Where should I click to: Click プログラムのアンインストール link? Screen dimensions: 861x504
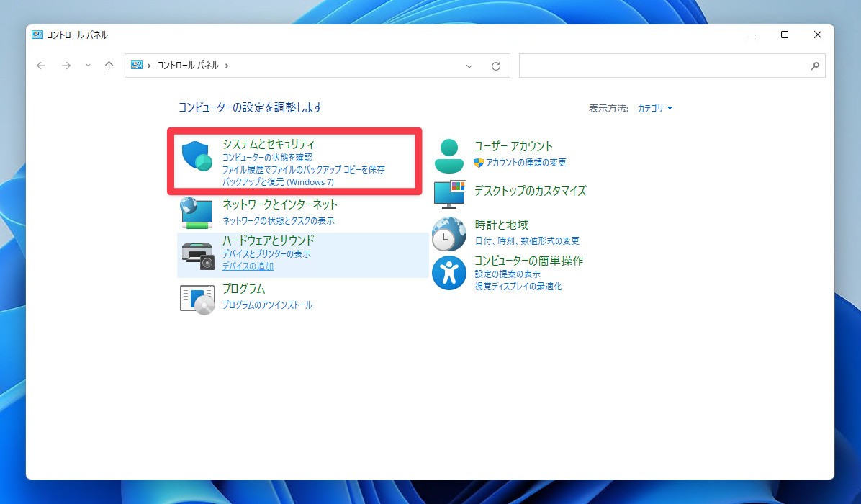coord(267,305)
